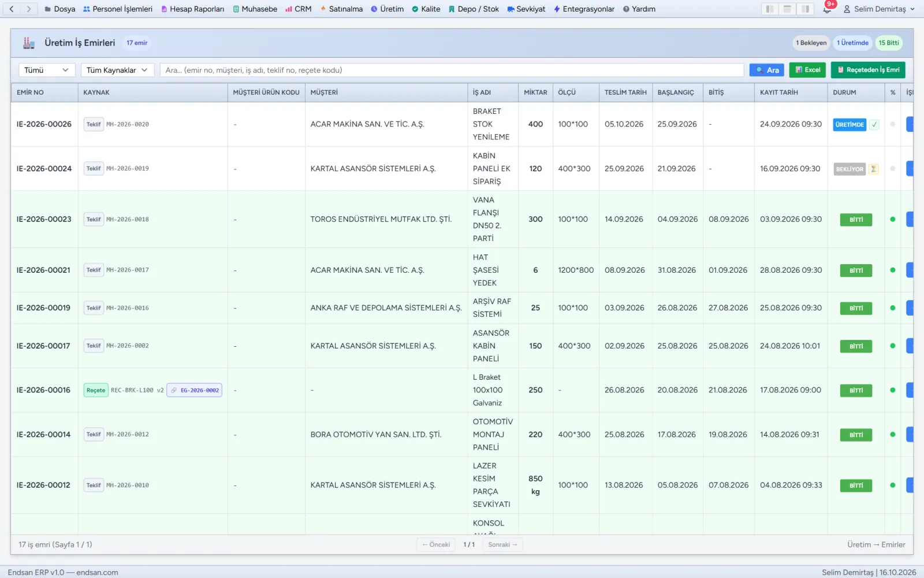
Task: Click the Üretim İş Emirleri factory icon
Action: coord(29,43)
